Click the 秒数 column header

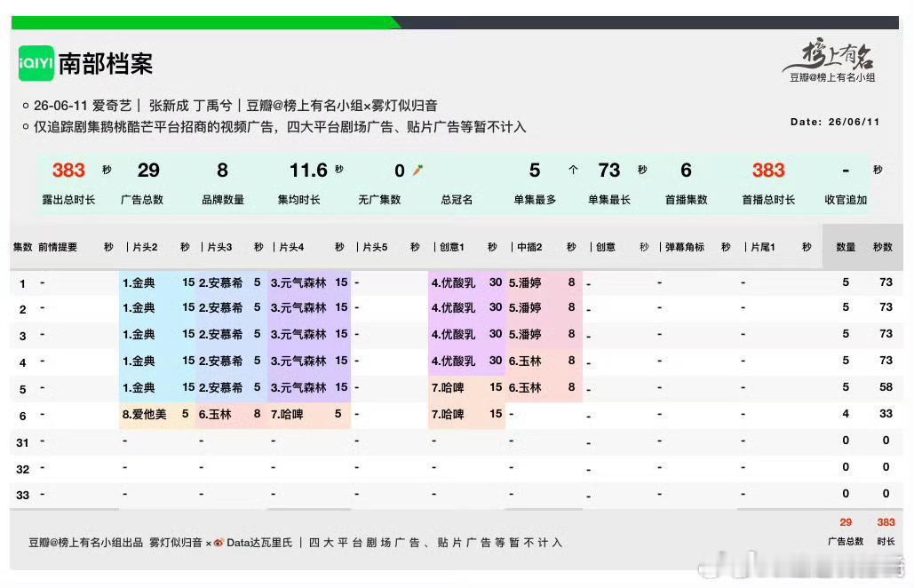[883, 247]
